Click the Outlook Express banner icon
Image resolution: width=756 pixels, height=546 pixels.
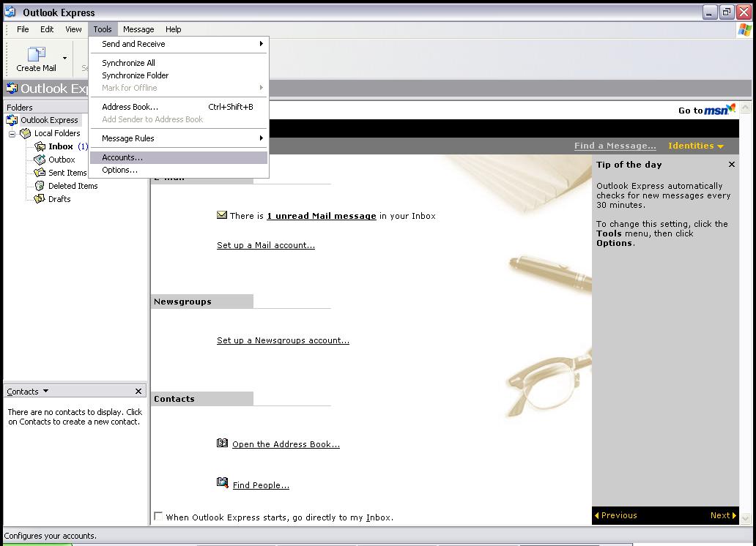coord(12,88)
